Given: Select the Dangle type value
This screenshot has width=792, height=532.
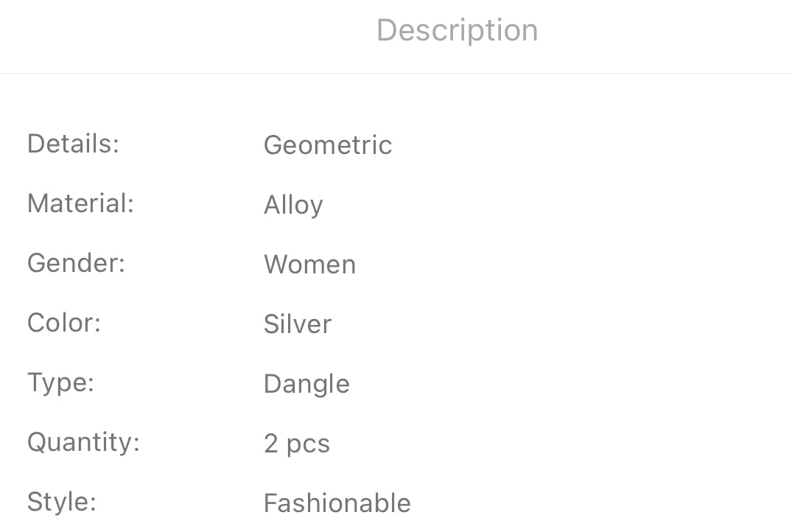Looking at the screenshot, I should [306, 384].
